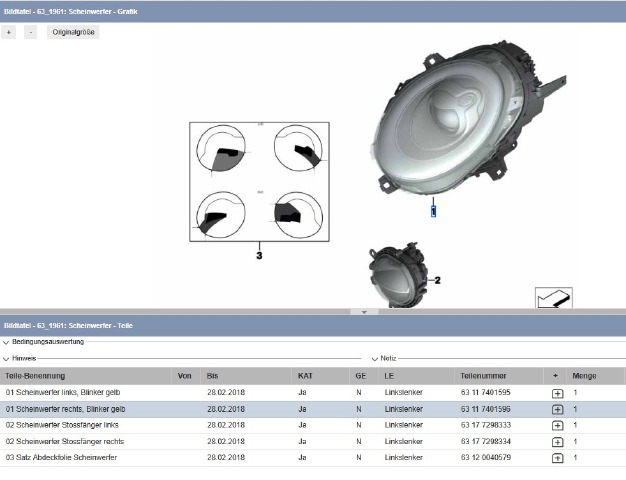Zoom in with the plus button
The height and width of the screenshot is (480, 626).
point(8,32)
